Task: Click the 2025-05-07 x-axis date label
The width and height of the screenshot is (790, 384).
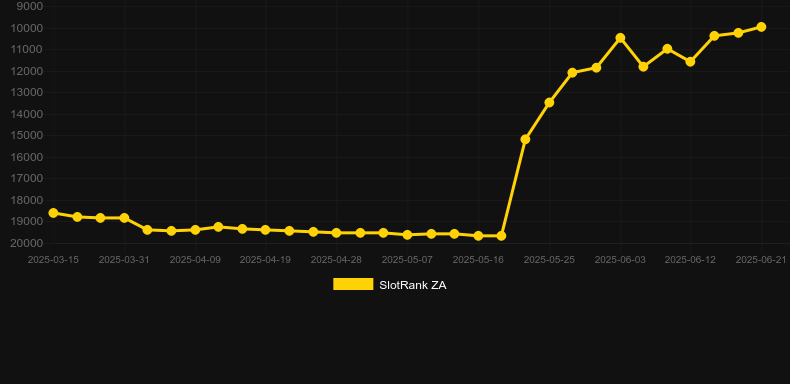Action: click(407, 260)
